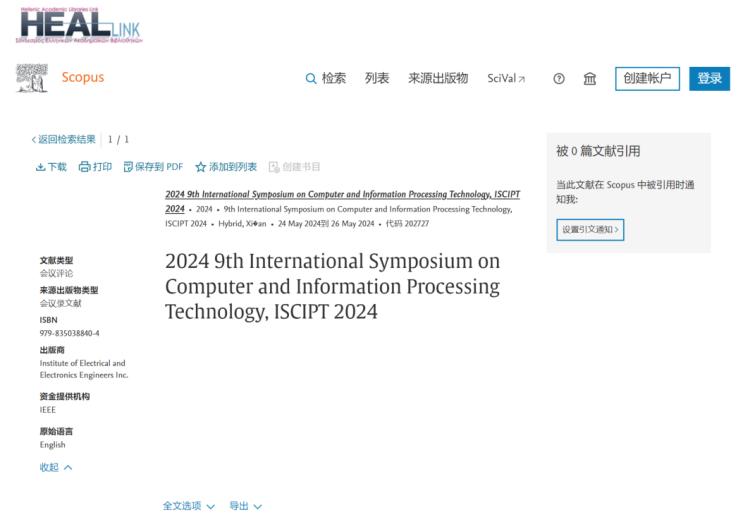
Task: Click the 创建帐户 button
Action: 647,79
